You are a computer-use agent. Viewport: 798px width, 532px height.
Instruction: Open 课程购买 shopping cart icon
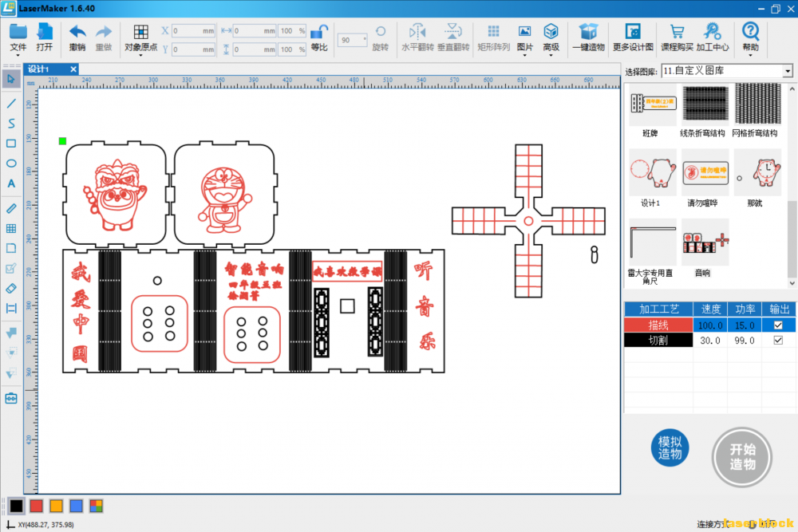[677, 32]
